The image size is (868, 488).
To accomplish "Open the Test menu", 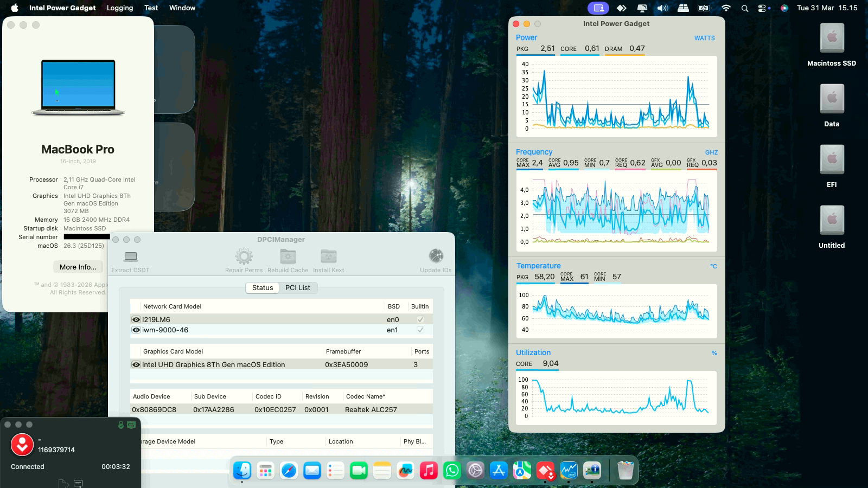I will pyautogui.click(x=151, y=8).
